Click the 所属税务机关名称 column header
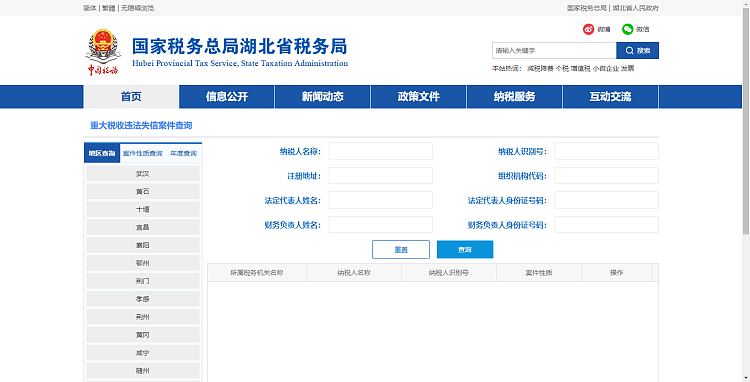 [257, 273]
